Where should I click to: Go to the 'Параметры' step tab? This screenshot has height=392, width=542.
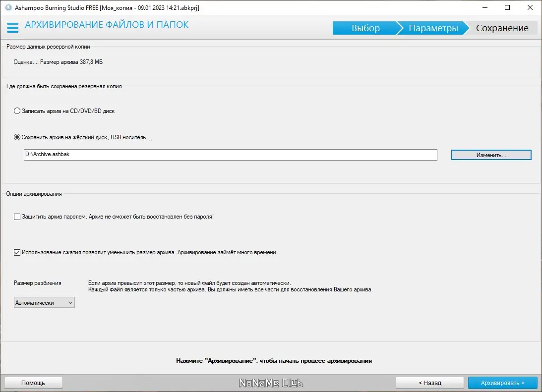[433, 28]
